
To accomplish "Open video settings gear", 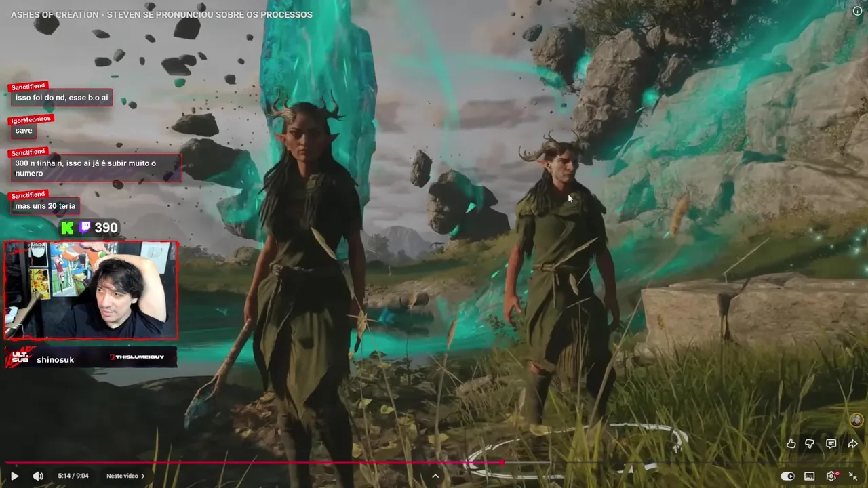I will [831, 476].
